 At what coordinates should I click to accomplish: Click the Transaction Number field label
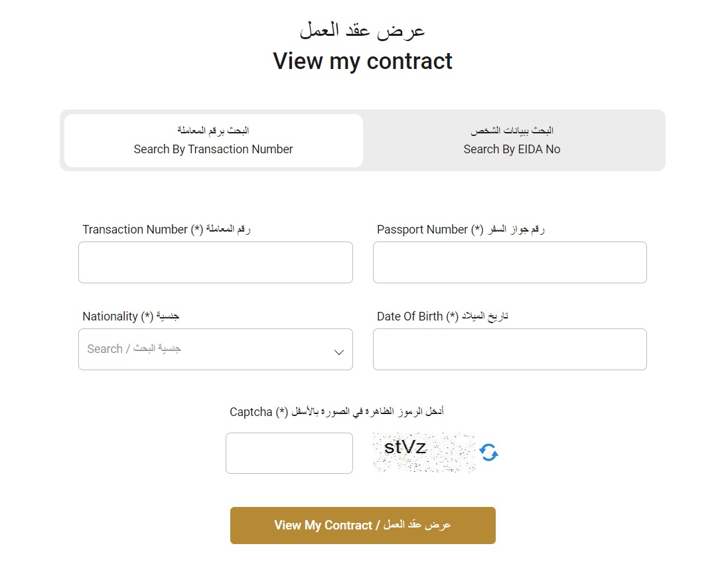pyautogui.click(x=165, y=229)
